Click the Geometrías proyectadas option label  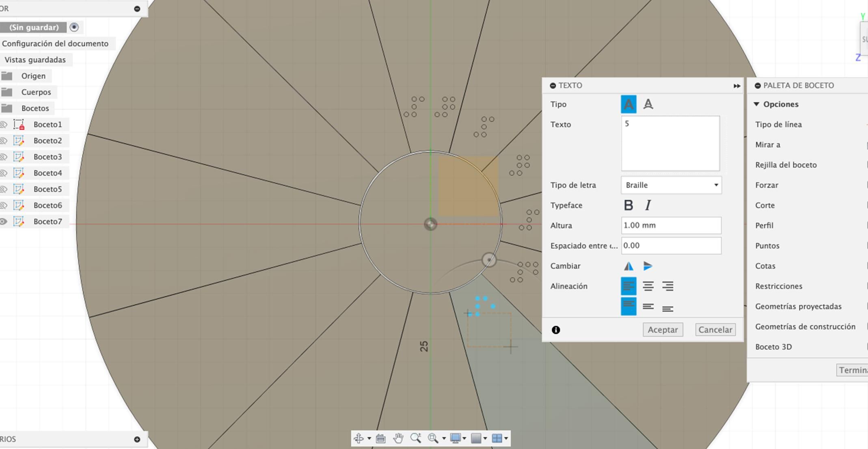798,307
